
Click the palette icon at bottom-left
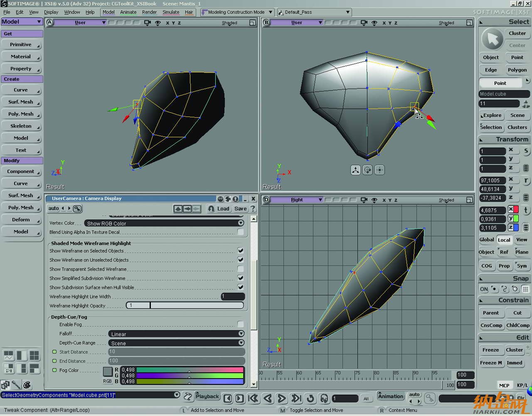(27, 385)
